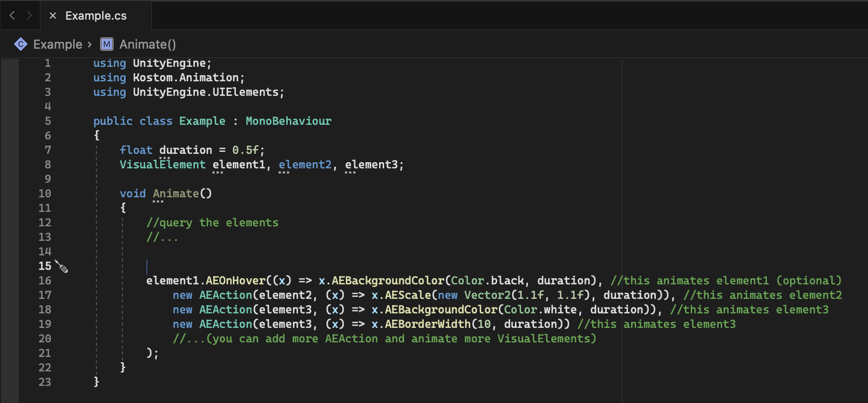Open the Example class breadcrumb

tap(58, 45)
